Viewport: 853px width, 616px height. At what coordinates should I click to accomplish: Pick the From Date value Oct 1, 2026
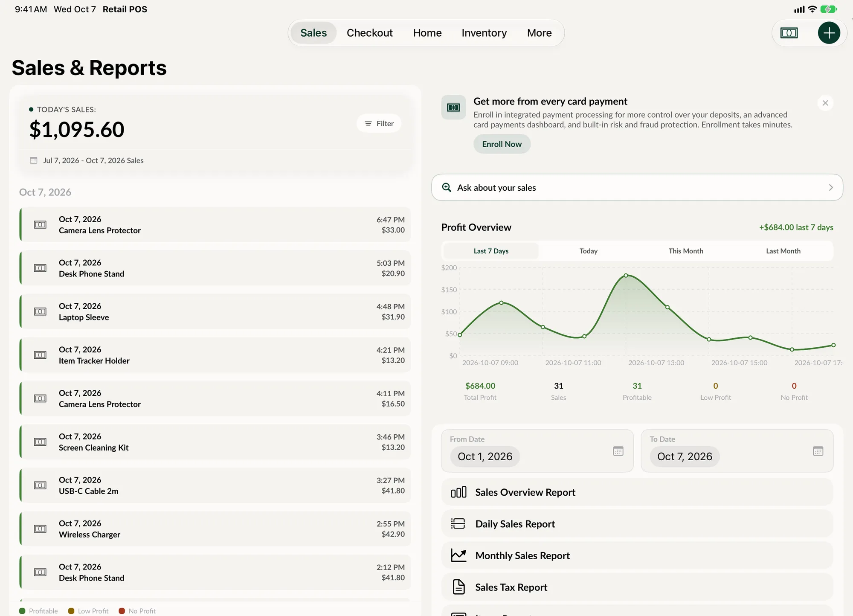coord(485,456)
